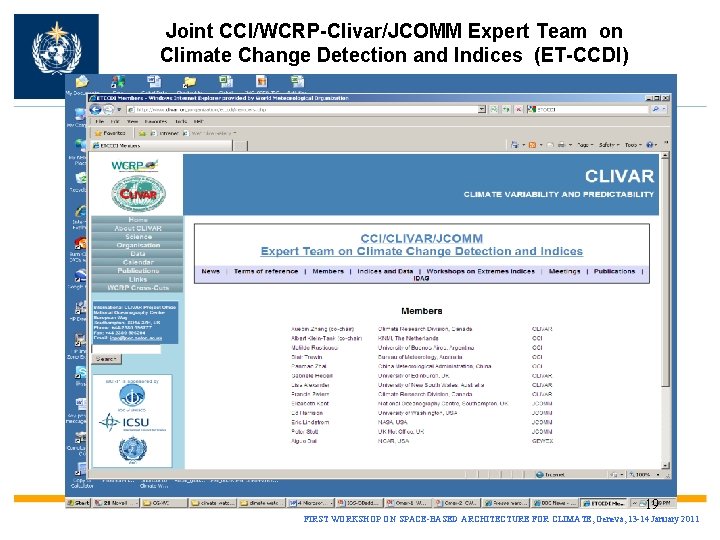This screenshot has height=540, width=720.
Task: Click the WCRP logo
Action: (135, 165)
